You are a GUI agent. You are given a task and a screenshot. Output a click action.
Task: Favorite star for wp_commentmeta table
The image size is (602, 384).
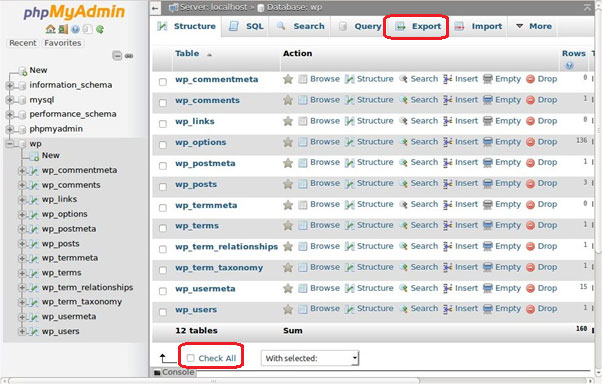[x=288, y=79]
